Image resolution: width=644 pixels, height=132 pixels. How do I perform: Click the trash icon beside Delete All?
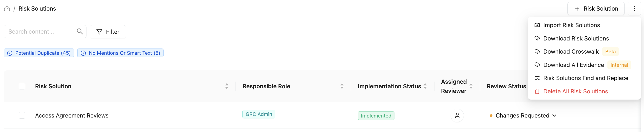click(537, 92)
